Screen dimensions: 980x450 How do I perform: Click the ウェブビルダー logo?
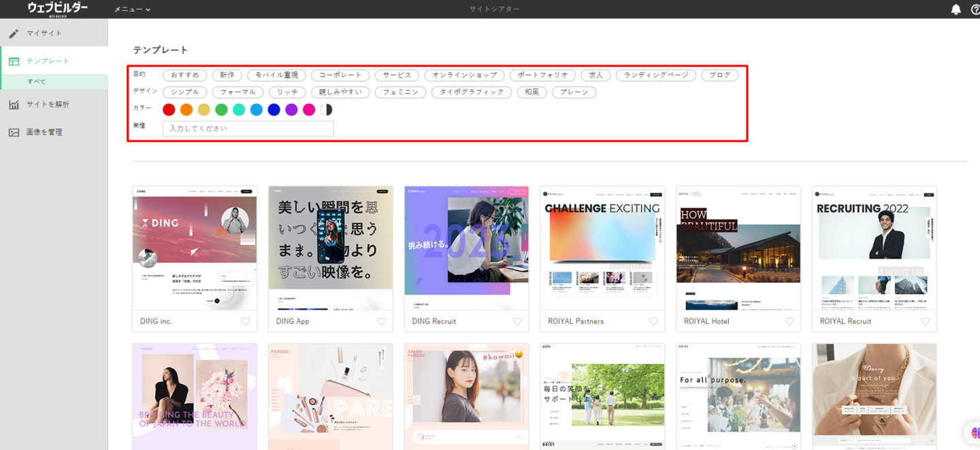coord(57,9)
